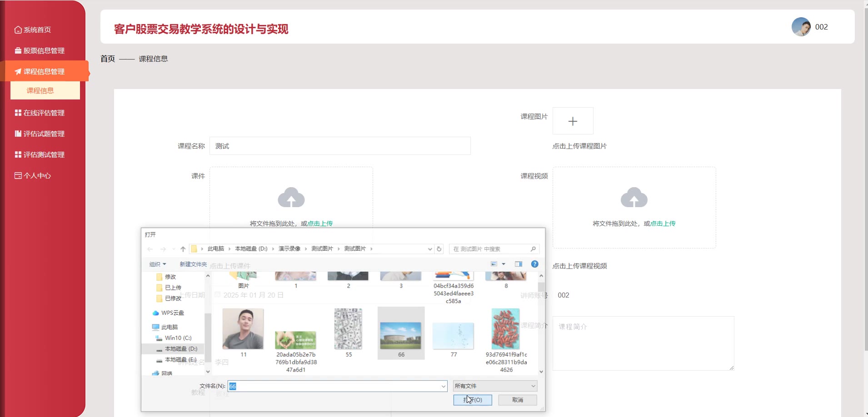This screenshot has height=417, width=868.
Task: Select the money image thumbnail named 55
Action: point(349,333)
